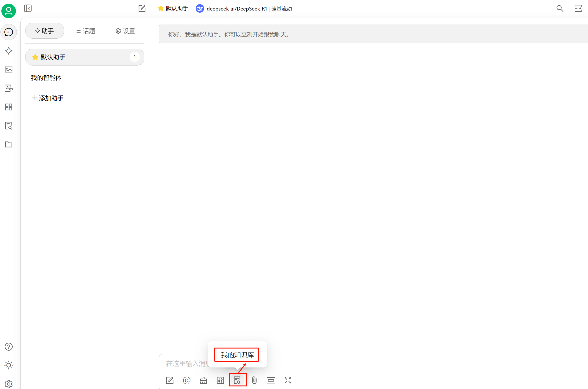
Task: Open the mini apps grid icon
Action: click(9, 107)
